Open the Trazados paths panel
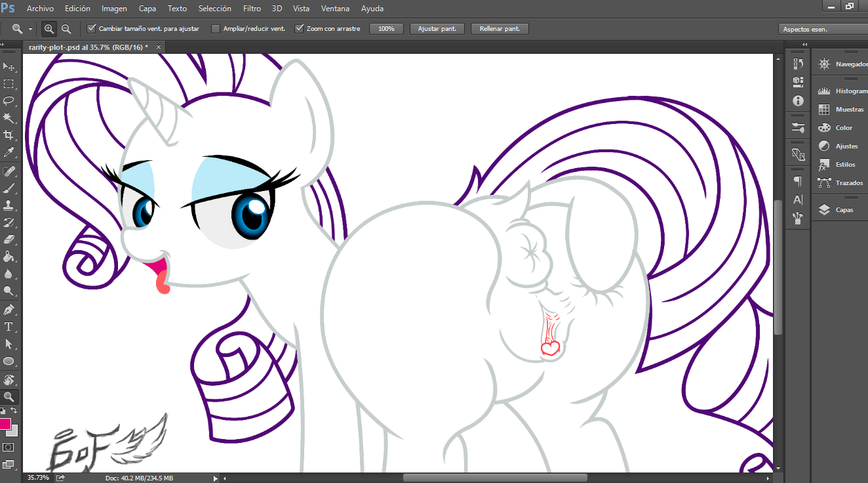868x483 pixels. 840,183
